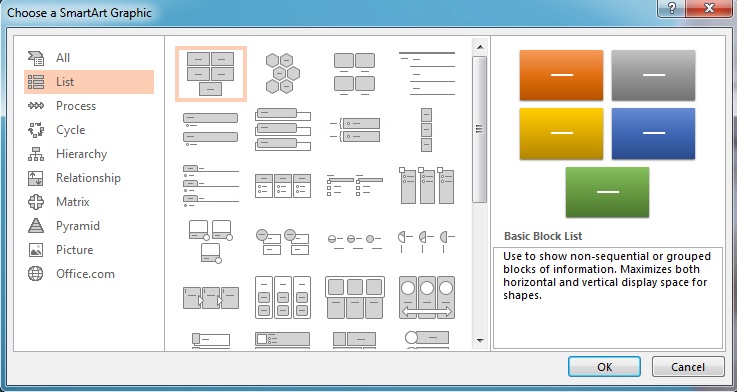Select the Vertical Box List layout
This screenshot has width=737, height=392.
282,129
